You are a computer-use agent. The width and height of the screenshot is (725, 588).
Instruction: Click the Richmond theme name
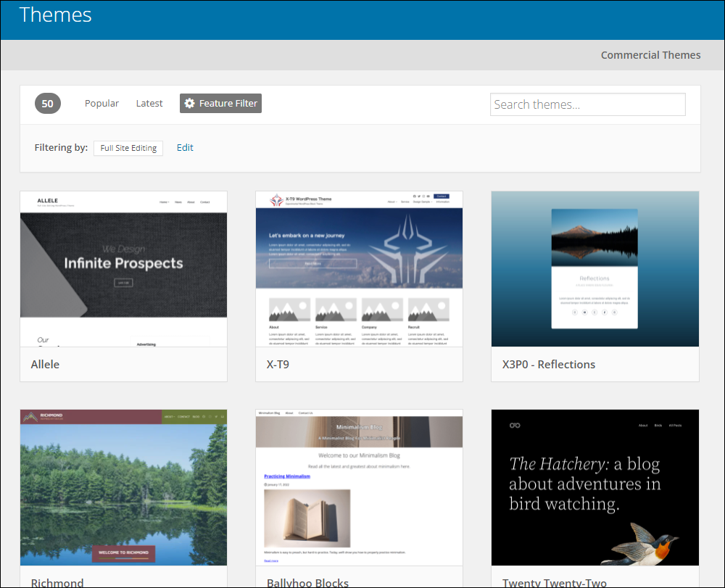pyautogui.click(x=57, y=582)
